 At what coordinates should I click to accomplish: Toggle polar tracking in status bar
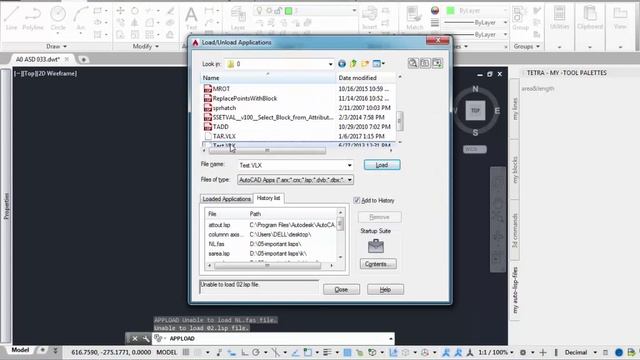click(256, 352)
